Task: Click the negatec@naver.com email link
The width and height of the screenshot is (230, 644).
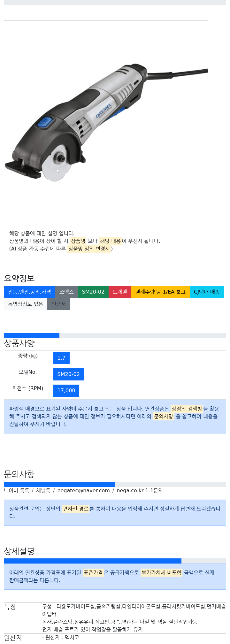Action: click(83, 491)
